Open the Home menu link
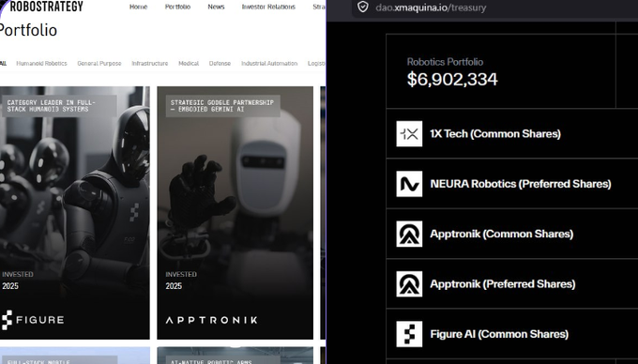Viewport: 638px width, 364px height. click(138, 7)
